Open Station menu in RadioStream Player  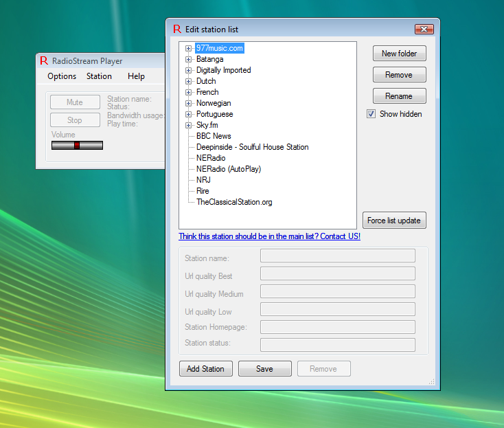[99, 76]
